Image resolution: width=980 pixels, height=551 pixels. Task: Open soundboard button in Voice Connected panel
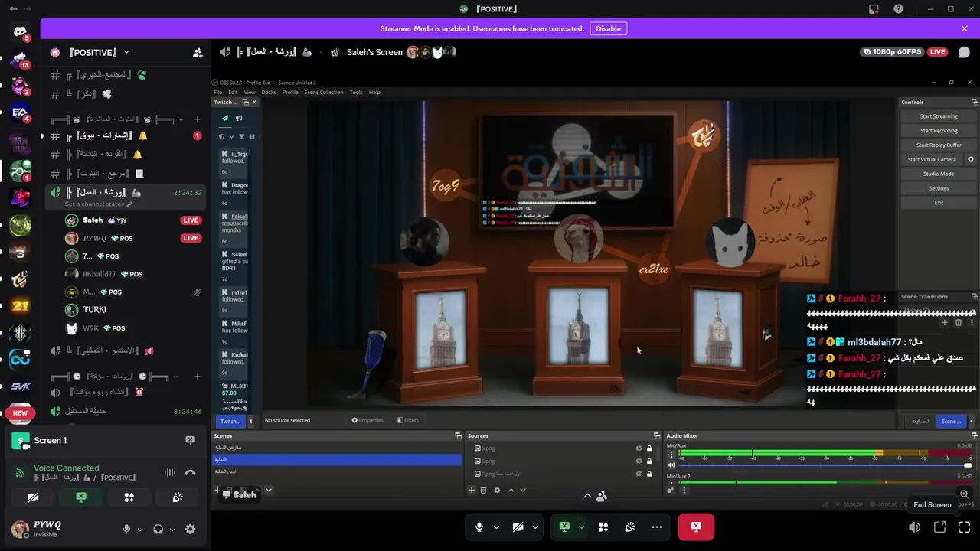(x=178, y=497)
